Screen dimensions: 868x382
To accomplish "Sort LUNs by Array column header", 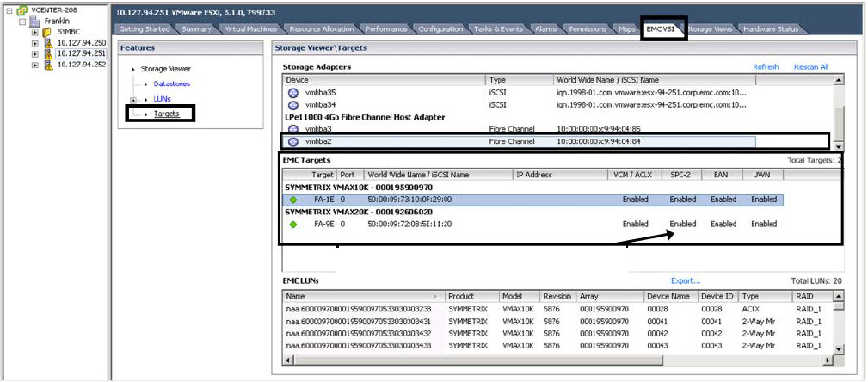I will (609, 297).
